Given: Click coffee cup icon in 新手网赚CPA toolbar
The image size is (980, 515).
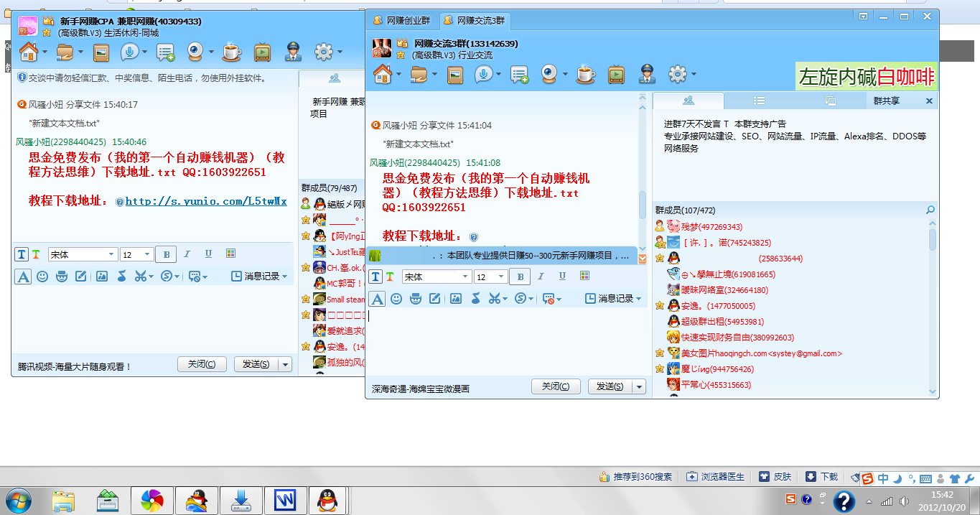Looking at the screenshot, I should click(231, 51).
